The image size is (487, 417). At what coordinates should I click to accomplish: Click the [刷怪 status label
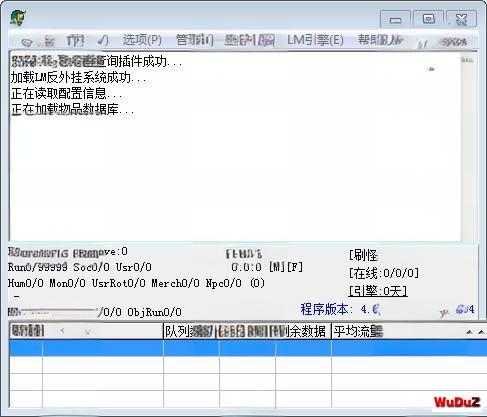[x=363, y=256]
